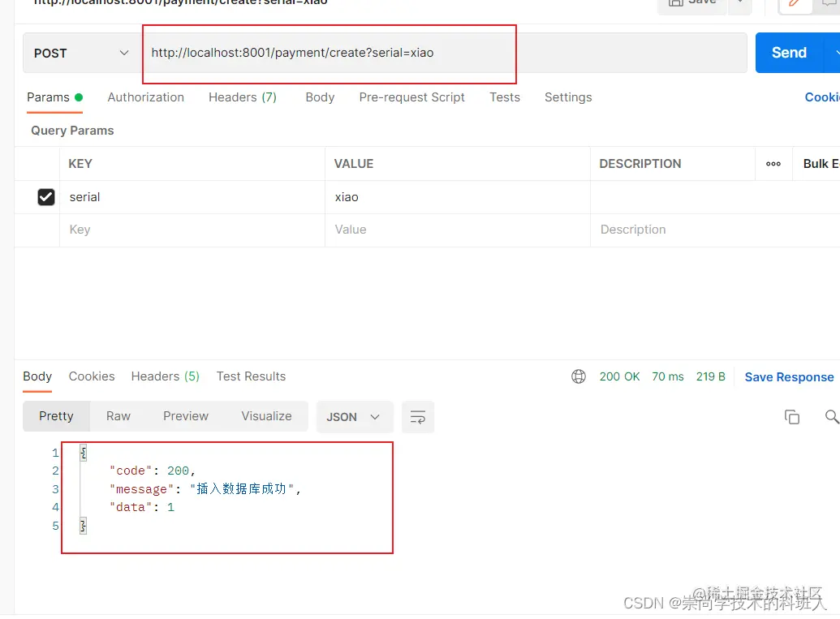
Task: Select the Preview view
Action: (x=186, y=416)
